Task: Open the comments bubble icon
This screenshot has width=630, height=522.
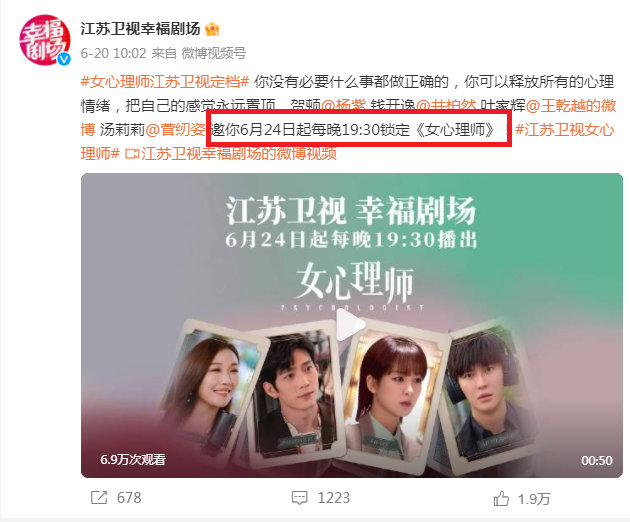Action: 299,498
